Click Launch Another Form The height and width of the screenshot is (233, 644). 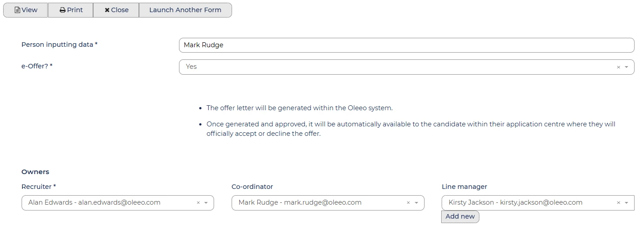pyautogui.click(x=185, y=10)
